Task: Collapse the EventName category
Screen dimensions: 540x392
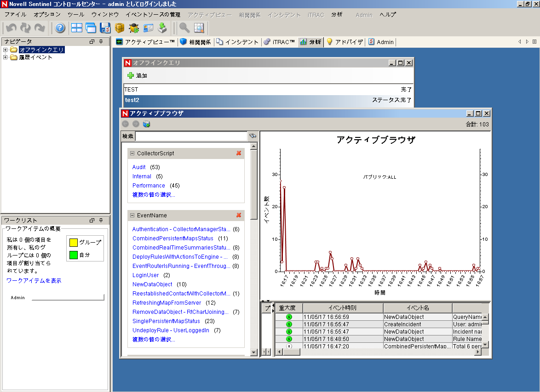Action: [132, 216]
